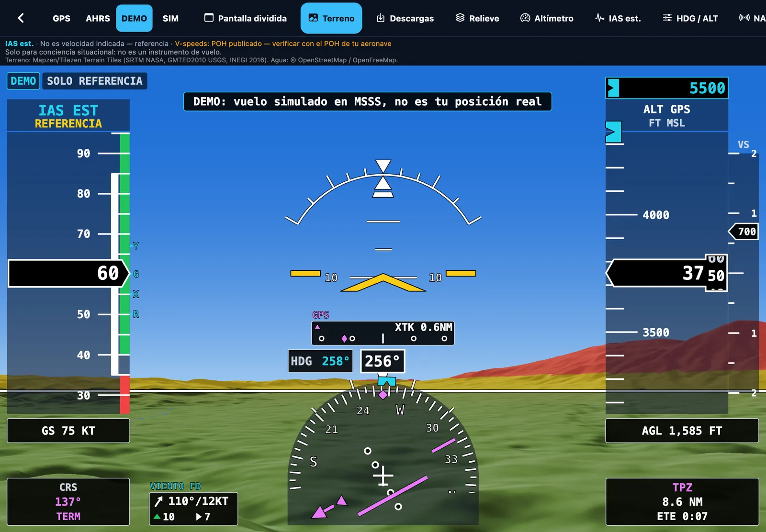
Task: Click the AGL 1,585 FT readout
Action: coord(682,431)
